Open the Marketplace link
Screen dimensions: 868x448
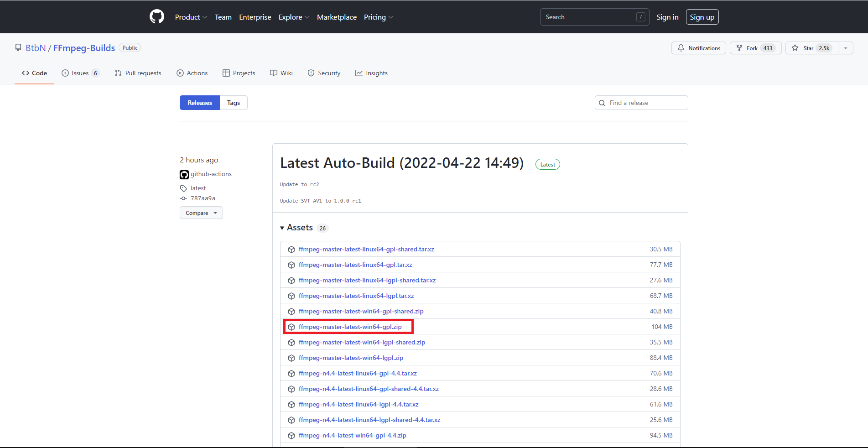[337, 17]
